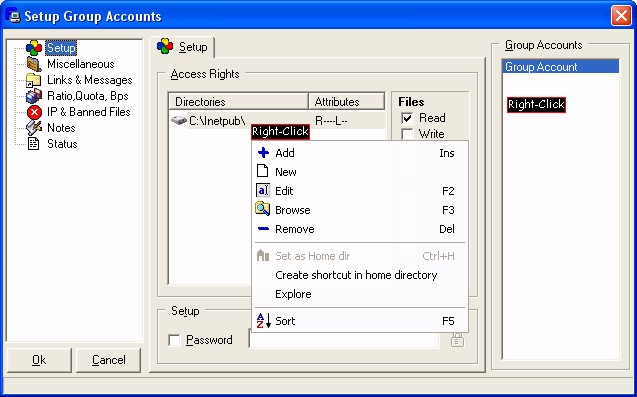Viewport: 637px width, 397px height.
Task: Select the C:\Inetpub\ directory row
Action: coord(277,121)
